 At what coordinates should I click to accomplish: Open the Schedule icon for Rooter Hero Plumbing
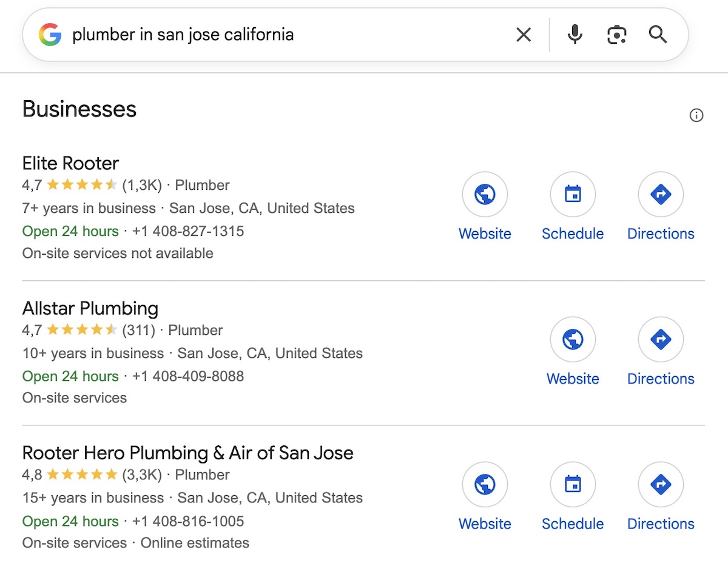(x=573, y=484)
